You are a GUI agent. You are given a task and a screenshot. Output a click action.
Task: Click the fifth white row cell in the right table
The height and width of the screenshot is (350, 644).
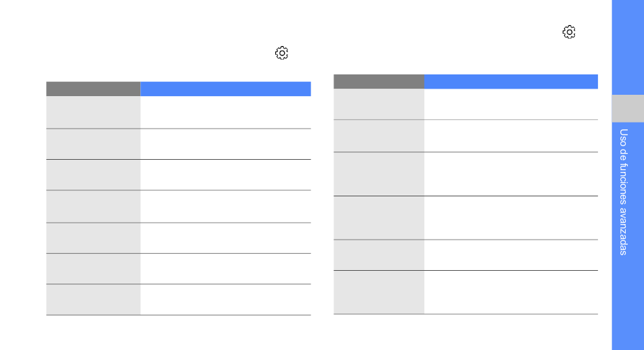[510, 255]
